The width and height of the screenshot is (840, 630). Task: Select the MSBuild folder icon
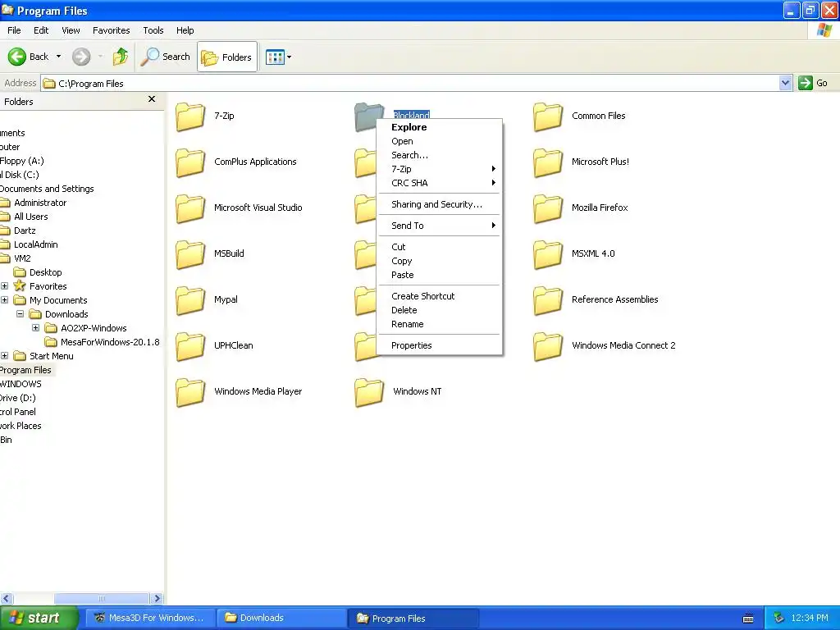click(190, 254)
